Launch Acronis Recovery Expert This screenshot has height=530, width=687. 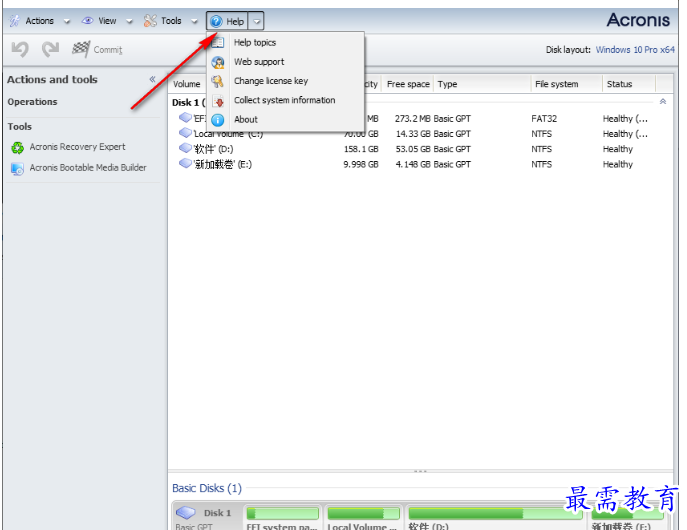(78, 147)
